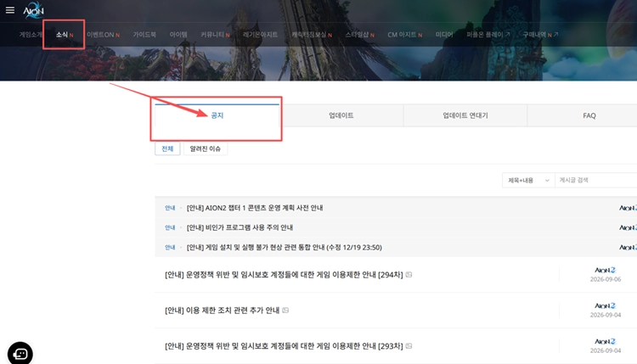Viewport: 637px width, 364px height.
Task: Click image icon beside [294차] post title
Action: coord(409,275)
